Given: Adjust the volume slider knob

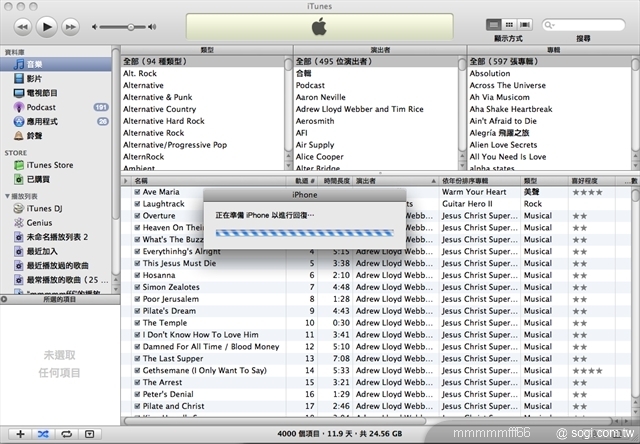Looking at the screenshot, I should coord(131,27).
